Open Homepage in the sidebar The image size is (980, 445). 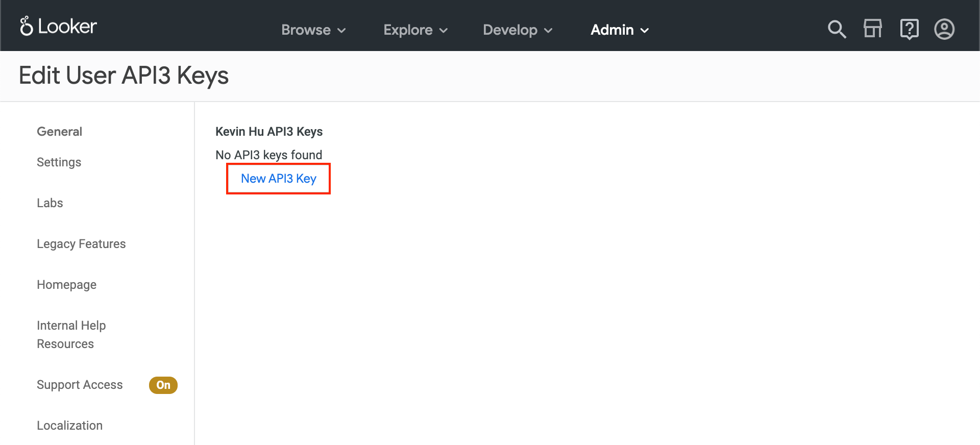67,285
